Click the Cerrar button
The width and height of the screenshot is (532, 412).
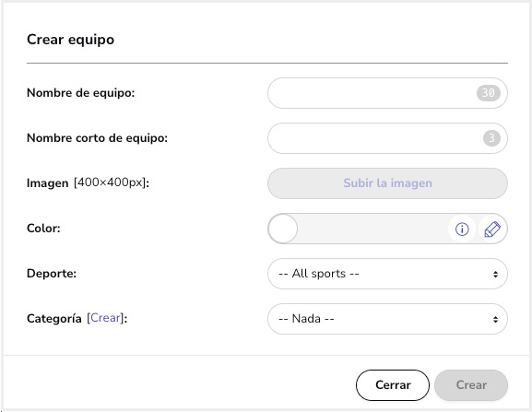393,385
